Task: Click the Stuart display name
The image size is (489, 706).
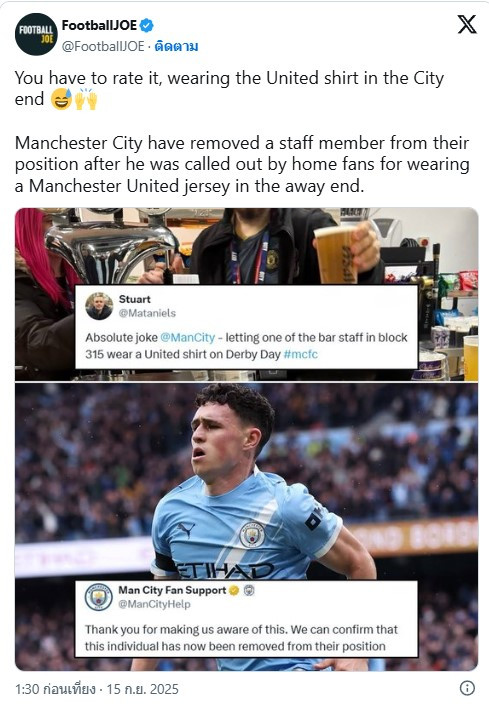Action: [135, 299]
